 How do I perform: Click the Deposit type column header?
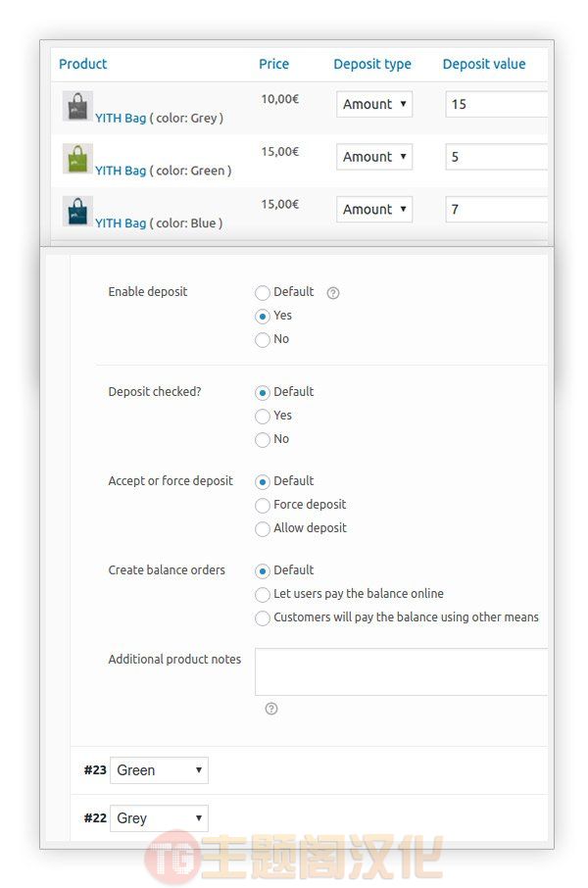pos(372,64)
